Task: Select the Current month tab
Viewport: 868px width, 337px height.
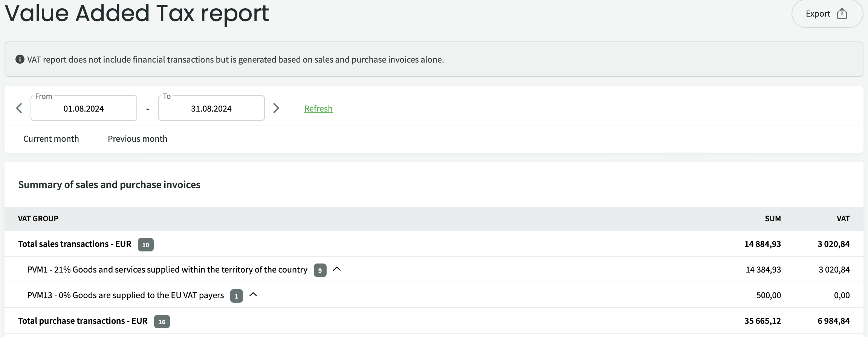Action: tap(51, 139)
